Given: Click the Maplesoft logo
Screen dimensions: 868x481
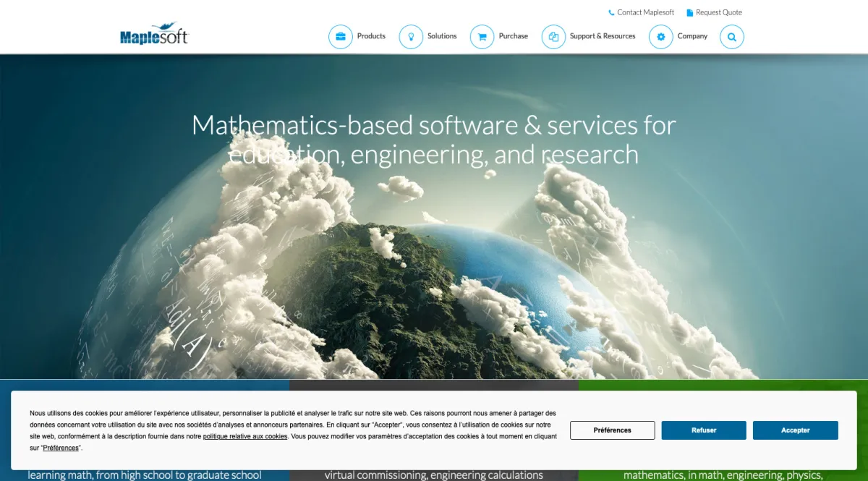Looking at the screenshot, I should [x=153, y=34].
